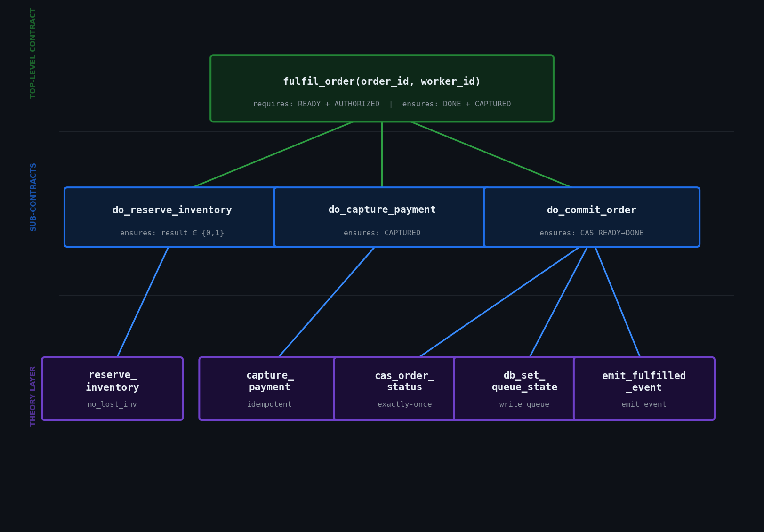
Task: Click the "emit event" subtitle
Action: (643, 404)
